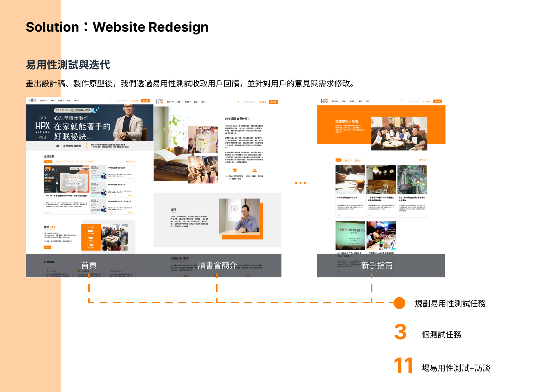
Task: Select 全部 filter pill in 新手指南 mockup
Action: (338, 160)
